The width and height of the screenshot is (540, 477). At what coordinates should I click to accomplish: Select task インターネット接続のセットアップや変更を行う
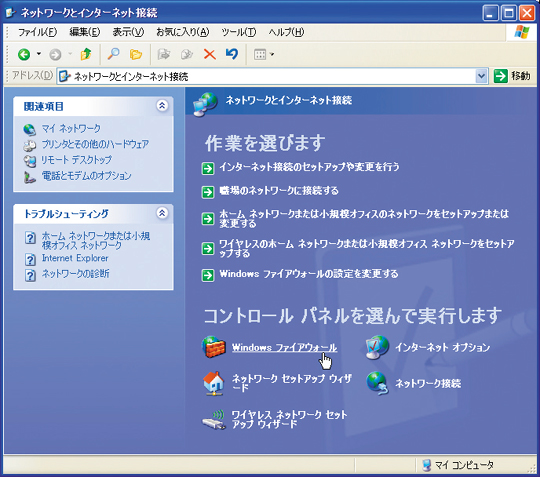tap(309, 167)
